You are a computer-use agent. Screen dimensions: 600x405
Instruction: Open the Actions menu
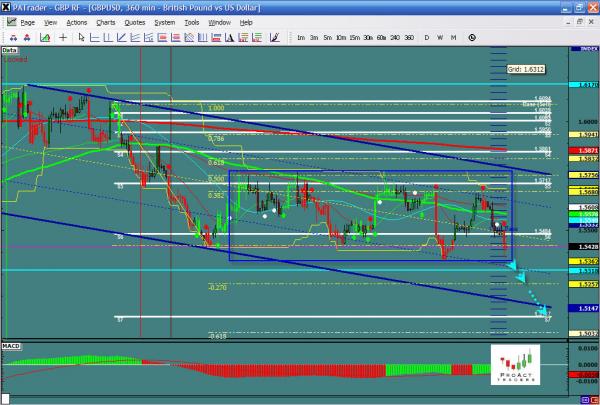pyautogui.click(x=76, y=21)
